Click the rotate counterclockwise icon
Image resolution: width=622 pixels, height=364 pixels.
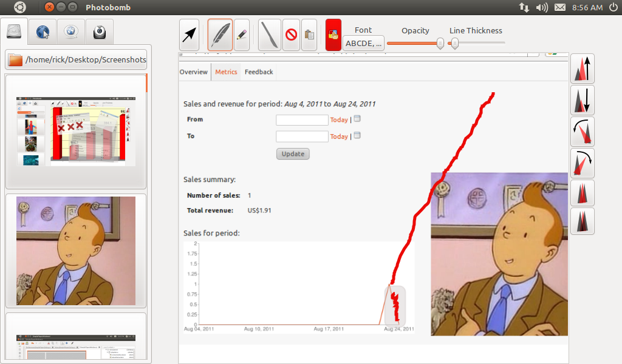point(583,132)
